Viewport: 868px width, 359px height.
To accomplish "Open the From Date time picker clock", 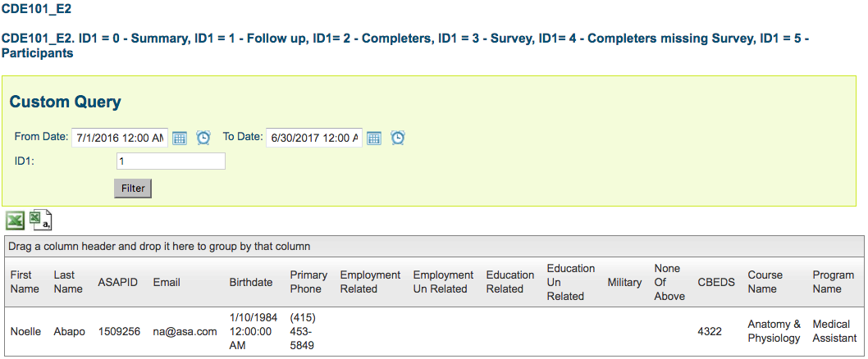I will coord(203,138).
